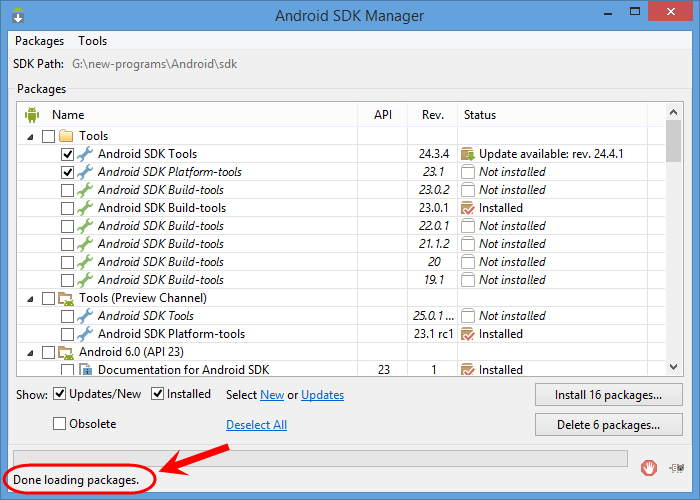Click the progress bar at bottom
Screen dimensions: 700x500
[320, 458]
